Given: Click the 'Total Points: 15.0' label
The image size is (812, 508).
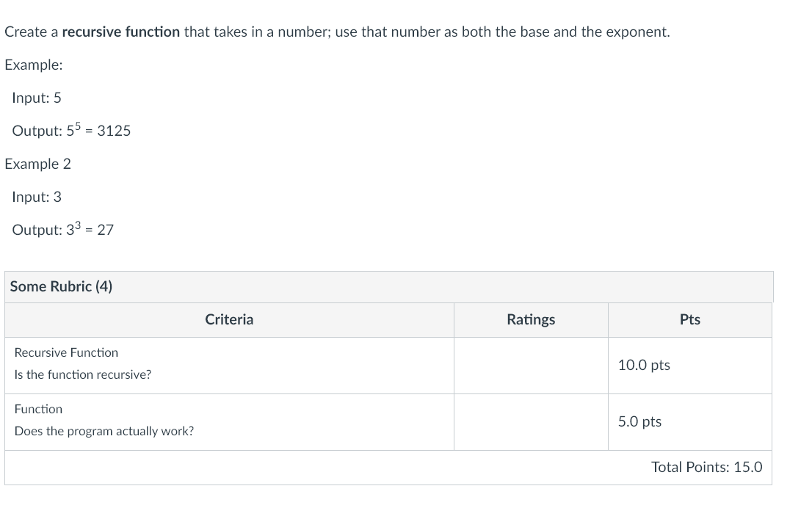Looking at the screenshot, I should pos(706,467).
